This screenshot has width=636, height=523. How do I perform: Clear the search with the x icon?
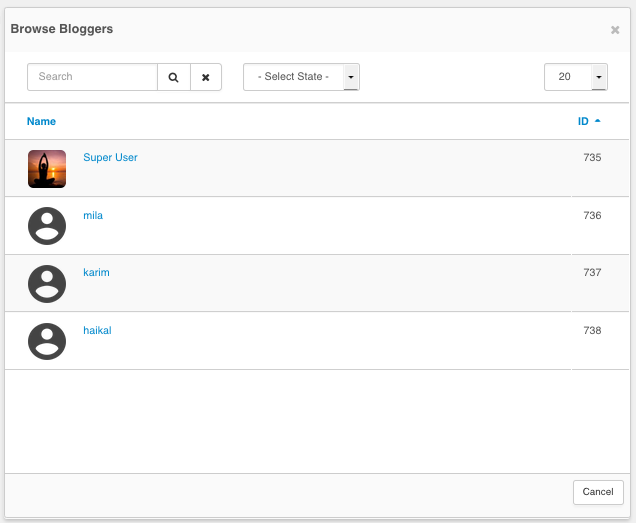206,77
